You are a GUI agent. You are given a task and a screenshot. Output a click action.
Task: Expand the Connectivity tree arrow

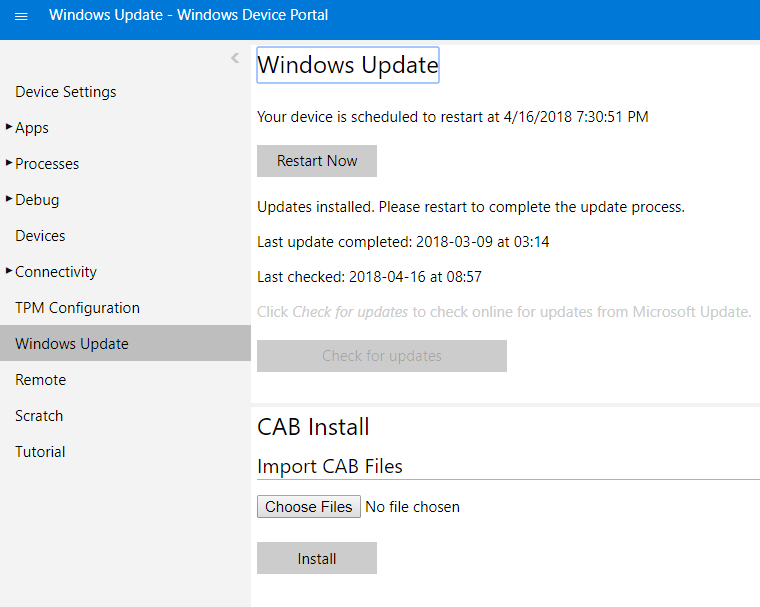point(9,271)
